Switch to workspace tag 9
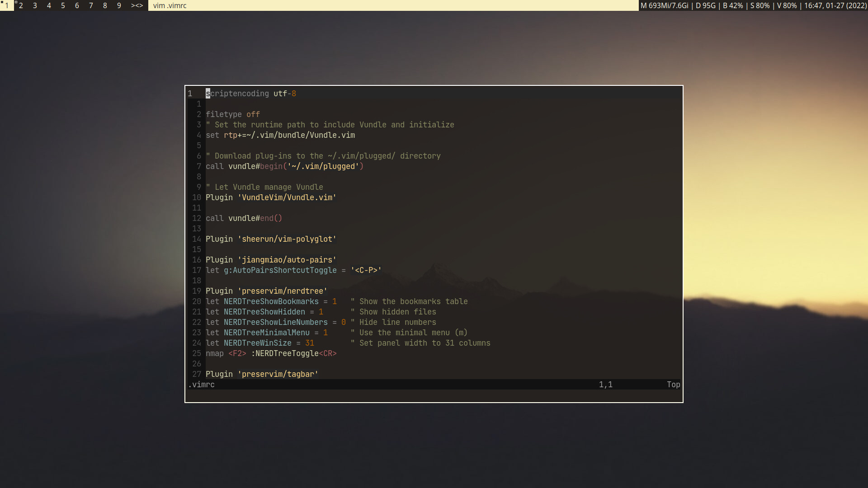Image resolution: width=868 pixels, height=488 pixels. coord(119,5)
